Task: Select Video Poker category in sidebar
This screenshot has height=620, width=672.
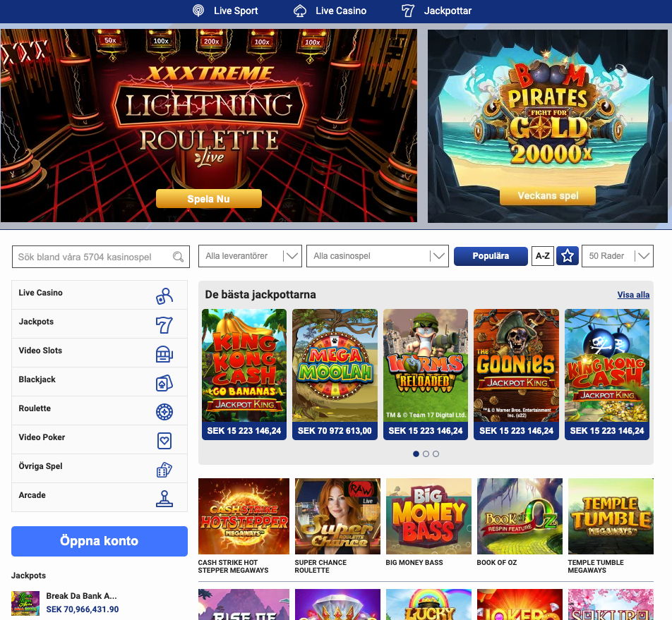Action: click(x=100, y=439)
